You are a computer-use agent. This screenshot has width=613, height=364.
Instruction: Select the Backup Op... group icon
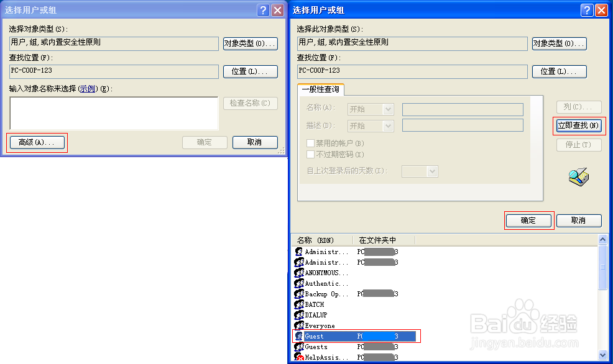tap(299, 294)
